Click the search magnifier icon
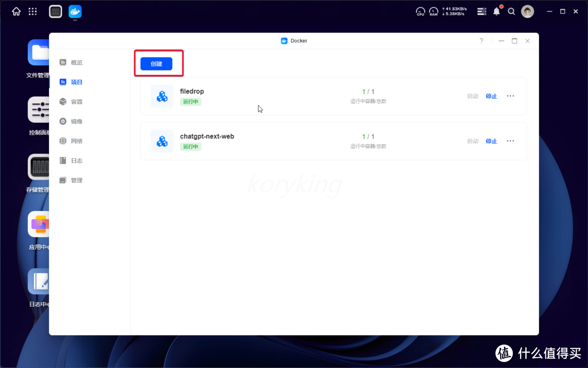 tap(511, 11)
